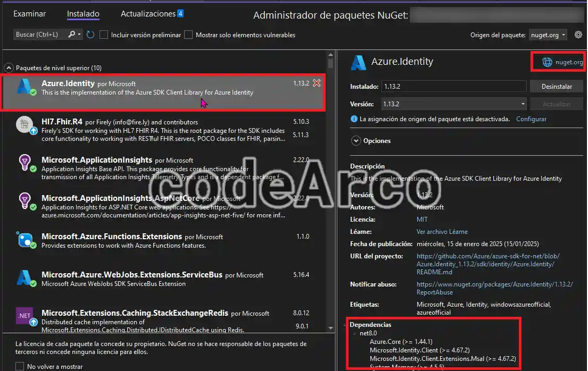Switch to the Instalado tab

tap(83, 14)
